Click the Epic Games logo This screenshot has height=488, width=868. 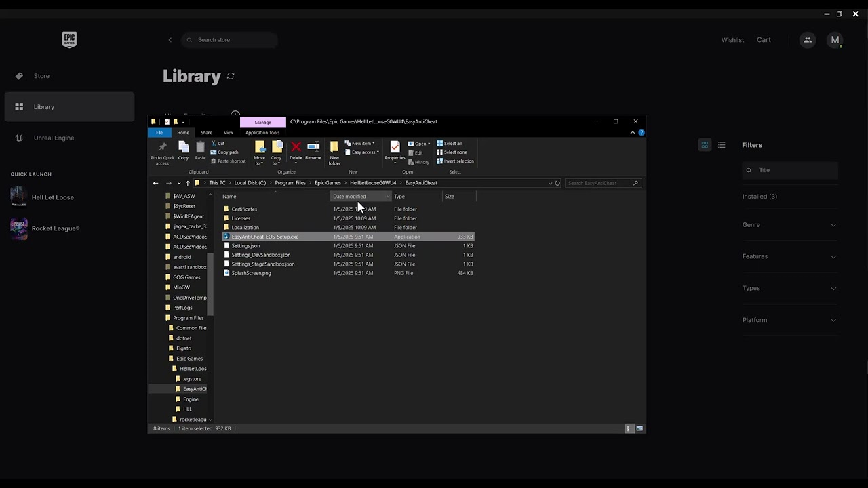(69, 40)
